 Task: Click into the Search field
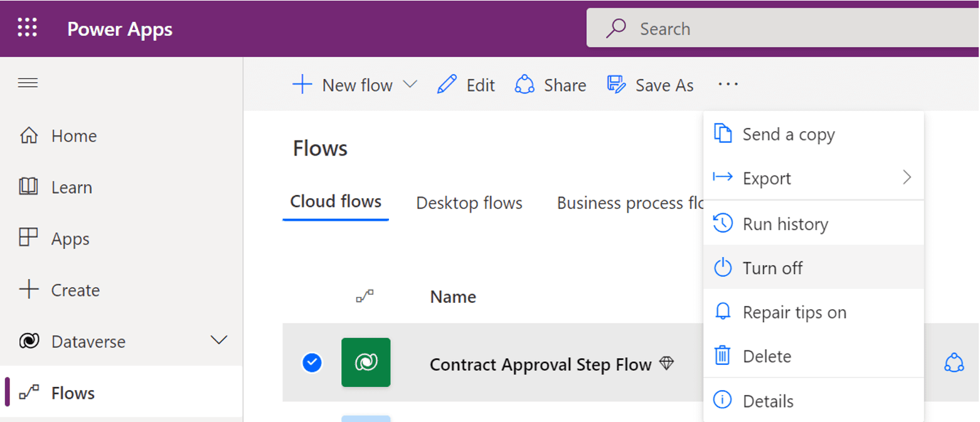[x=783, y=28]
